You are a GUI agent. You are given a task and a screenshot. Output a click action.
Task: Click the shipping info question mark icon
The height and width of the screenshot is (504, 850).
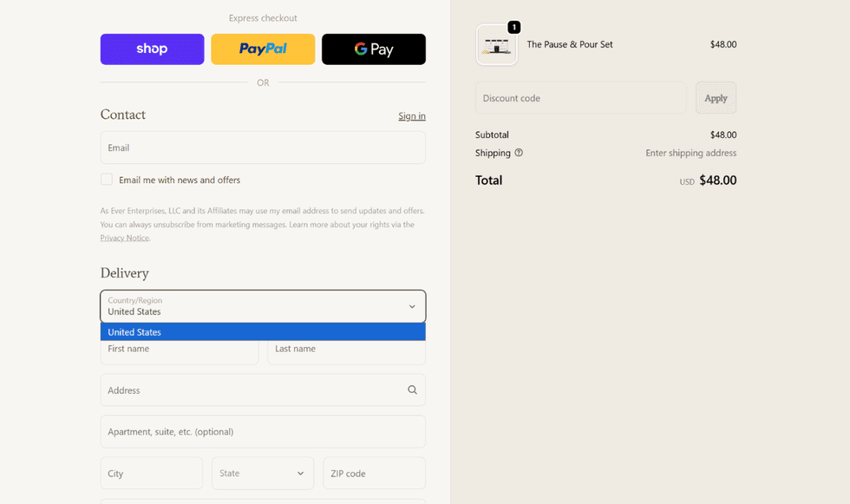[519, 153]
